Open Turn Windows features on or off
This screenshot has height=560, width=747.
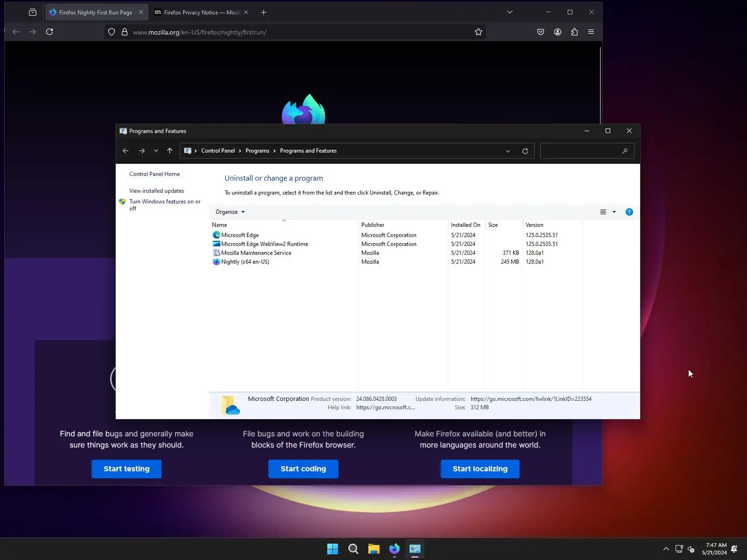pyautogui.click(x=165, y=205)
